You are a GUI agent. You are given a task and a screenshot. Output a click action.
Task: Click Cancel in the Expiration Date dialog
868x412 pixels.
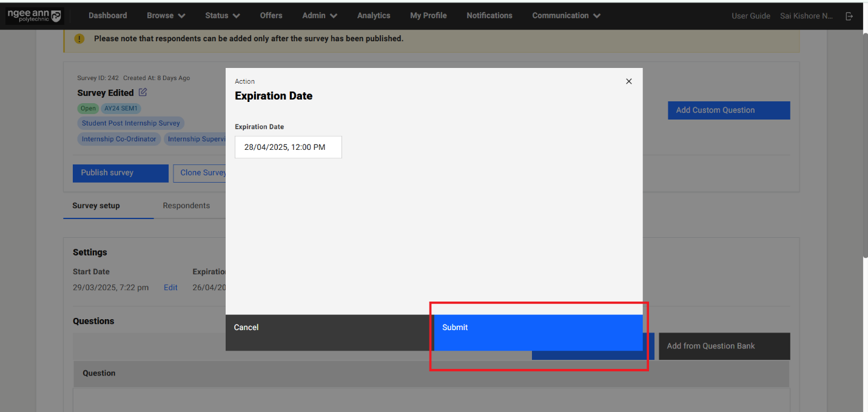pos(246,328)
